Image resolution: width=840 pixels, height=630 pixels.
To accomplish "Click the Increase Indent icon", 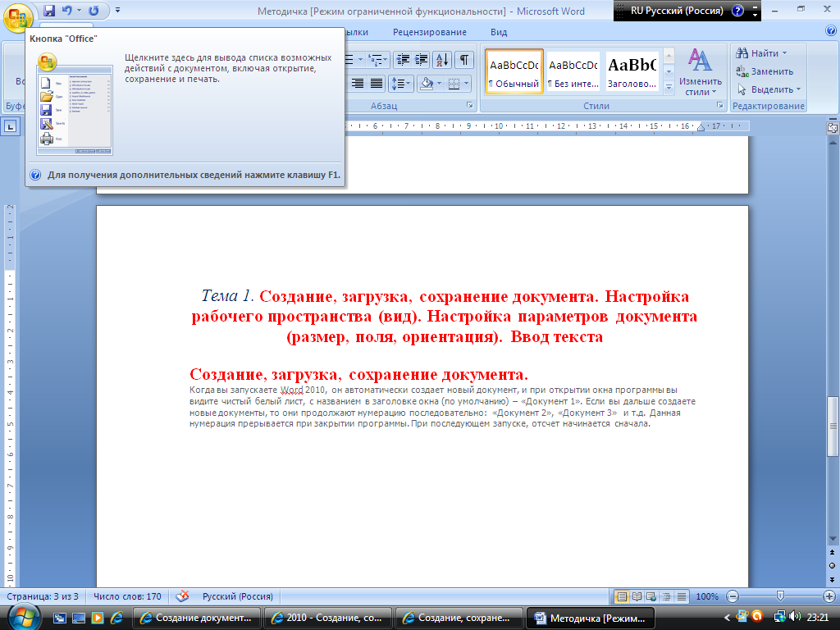I will (422, 59).
